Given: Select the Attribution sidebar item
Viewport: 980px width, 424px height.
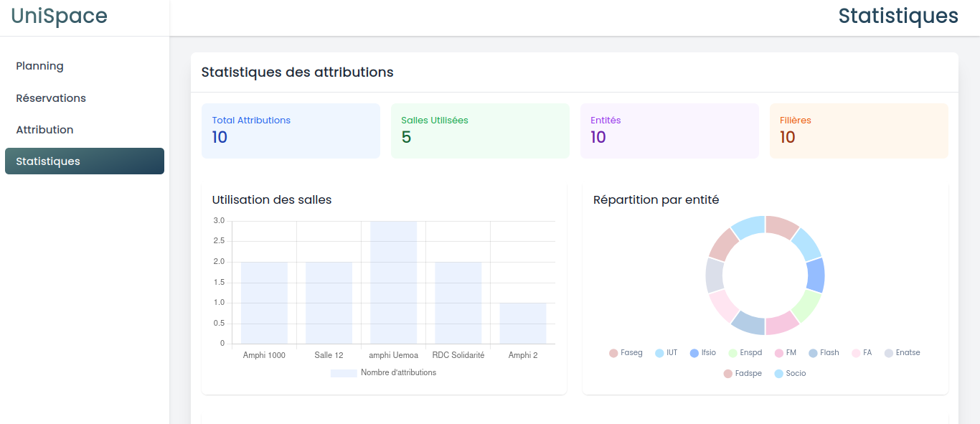Looking at the screenshot, I should pos(44,130).
